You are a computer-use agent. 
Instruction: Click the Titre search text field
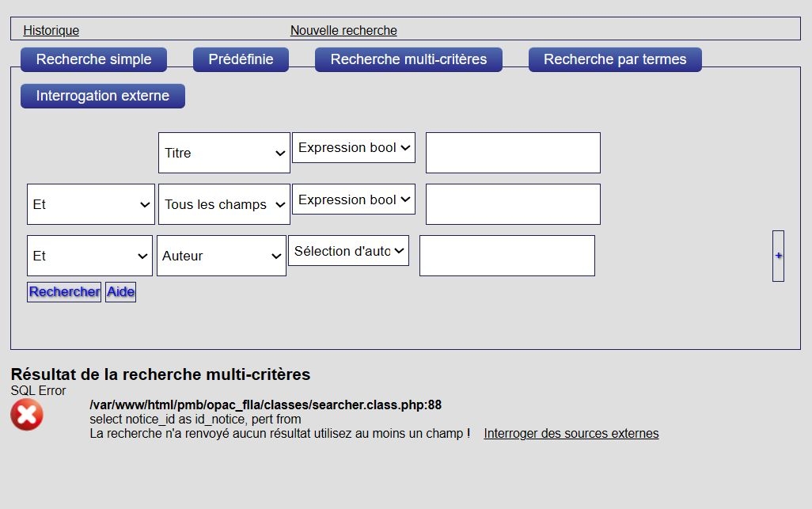pos(513,153)
